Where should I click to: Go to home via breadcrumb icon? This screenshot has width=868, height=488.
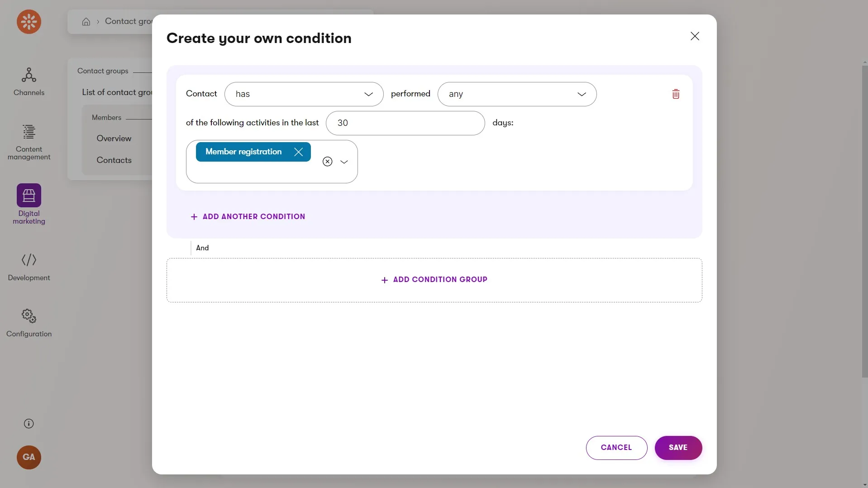tap(86, 22)
